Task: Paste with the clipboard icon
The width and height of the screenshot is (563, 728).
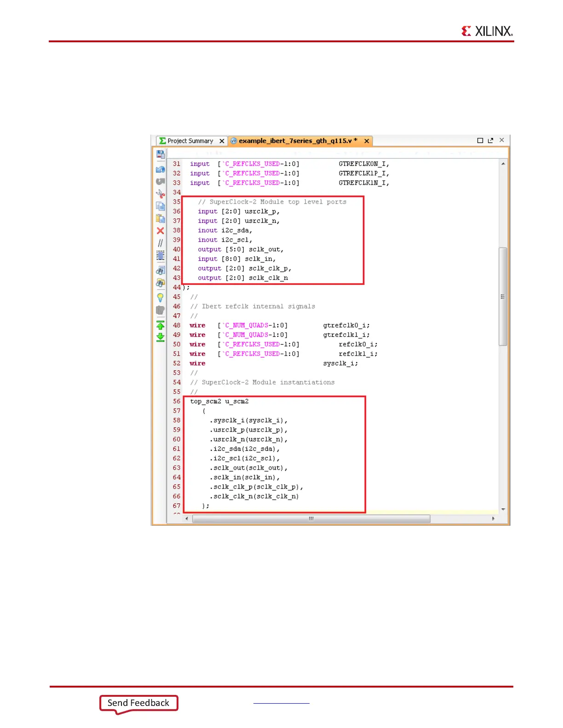Action: pos(160,218)
